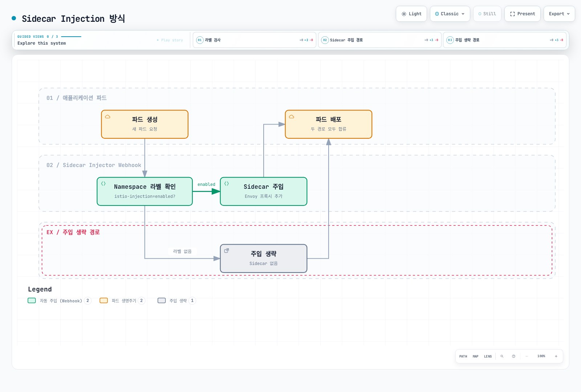Click the EX / 주입 생략 경로 group label
This screenshot has height=392, width=581.
coord(73,232)
